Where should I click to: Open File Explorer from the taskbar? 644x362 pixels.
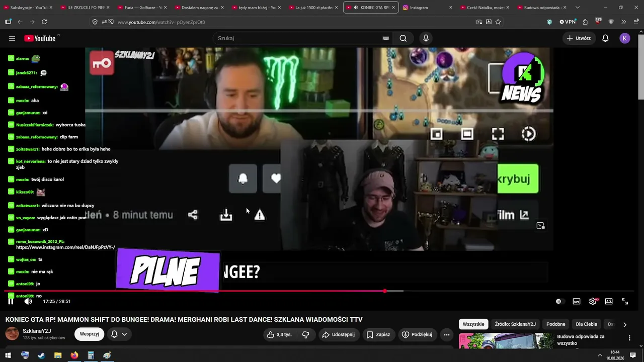point(58,355)
